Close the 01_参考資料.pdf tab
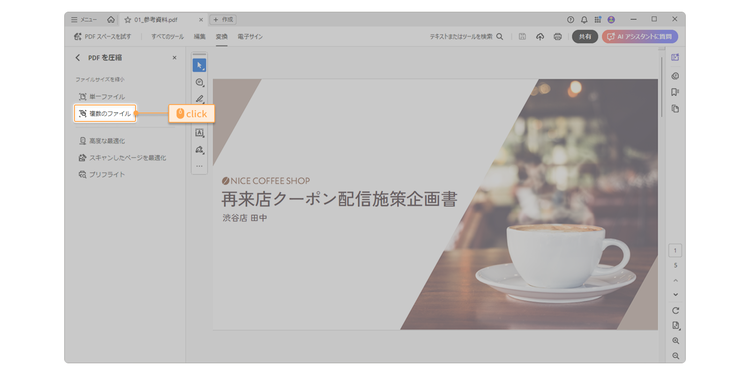The image size is (750, 375). click(x=201, y=20)
